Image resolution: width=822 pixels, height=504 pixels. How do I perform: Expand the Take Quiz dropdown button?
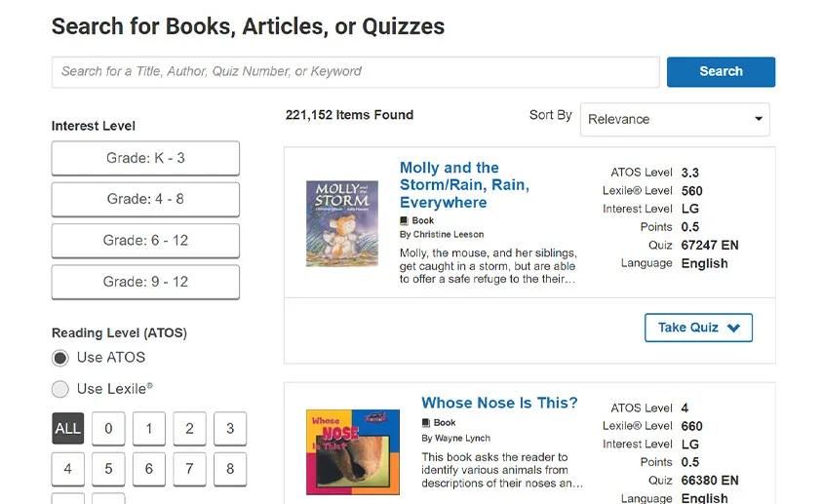click(x=697, y=328)
